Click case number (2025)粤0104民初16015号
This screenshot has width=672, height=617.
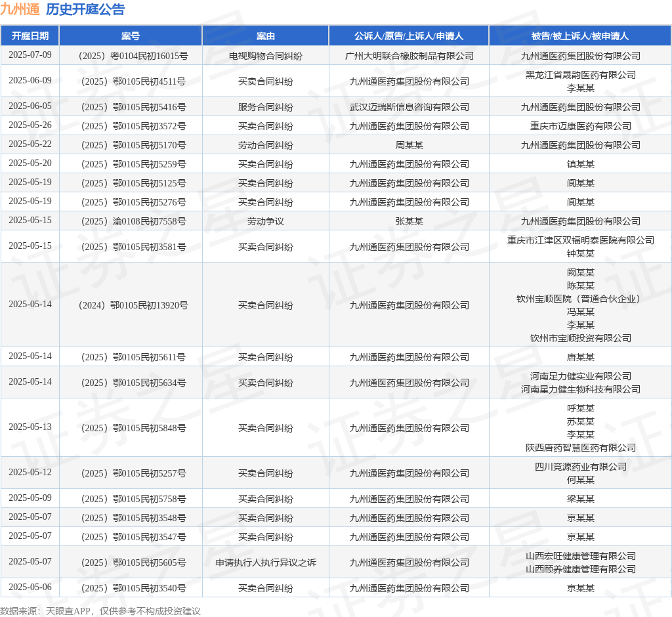click(131, 56)
